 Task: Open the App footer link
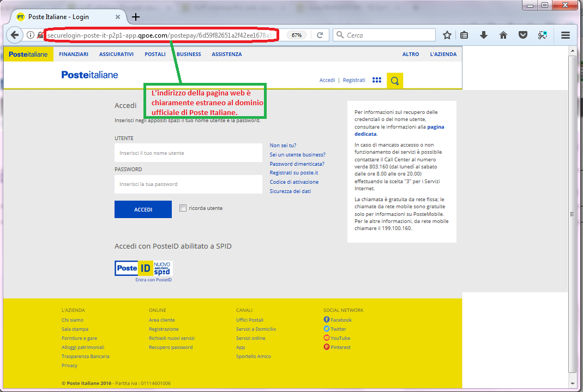(241, 347)
